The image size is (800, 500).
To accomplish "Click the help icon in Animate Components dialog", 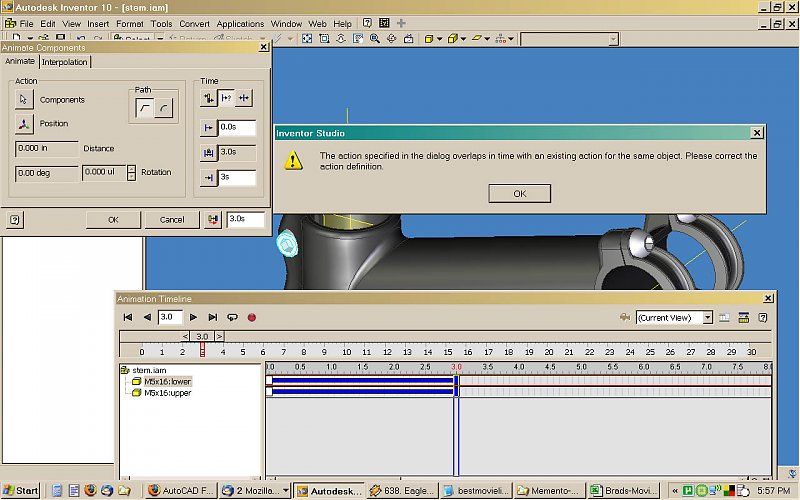I will 15,219.
